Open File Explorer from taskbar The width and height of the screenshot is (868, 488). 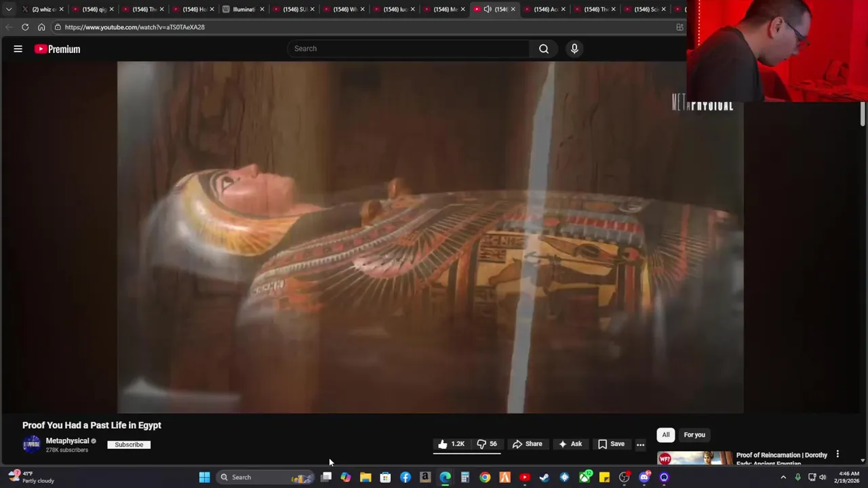click(366, 477)
